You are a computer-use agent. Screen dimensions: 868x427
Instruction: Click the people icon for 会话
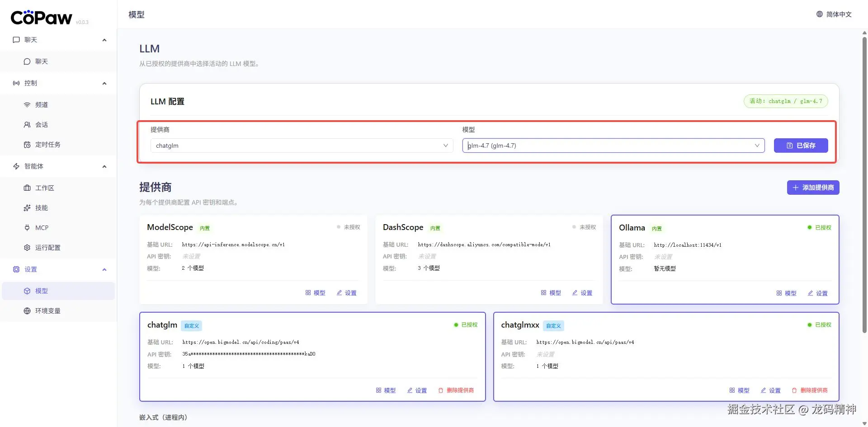tap(27, 125)
